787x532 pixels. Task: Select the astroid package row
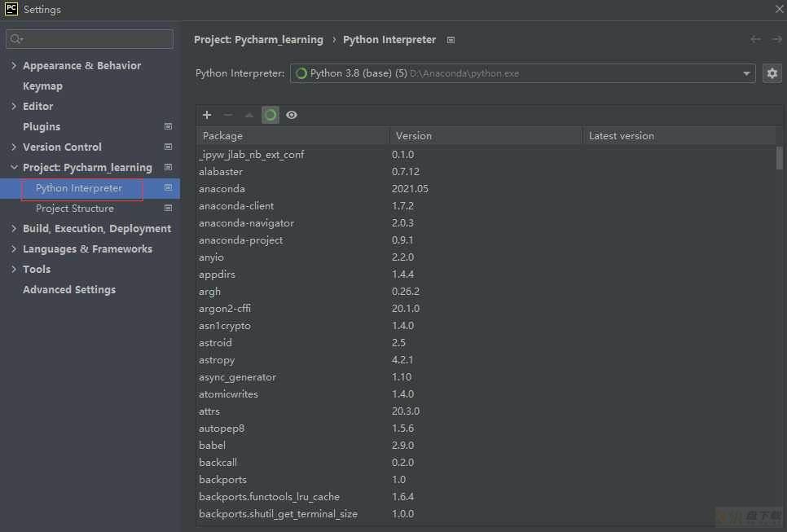tap(486, 343)
